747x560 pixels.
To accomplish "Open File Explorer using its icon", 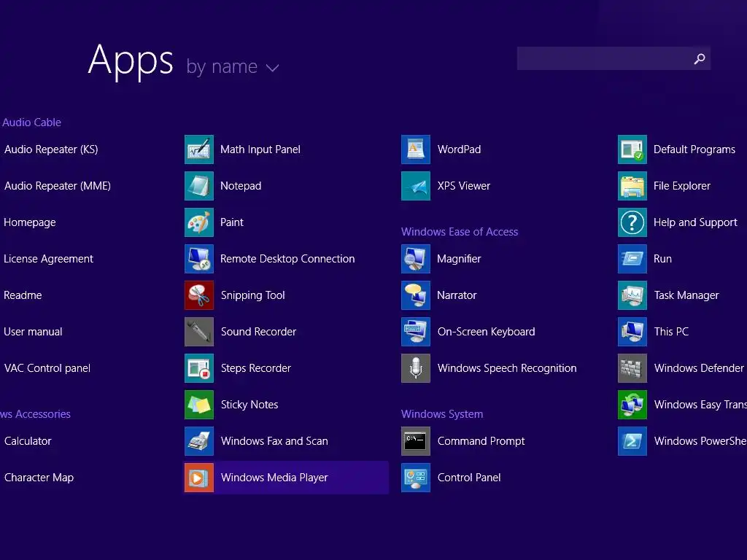I will click(x=632, y=186).
